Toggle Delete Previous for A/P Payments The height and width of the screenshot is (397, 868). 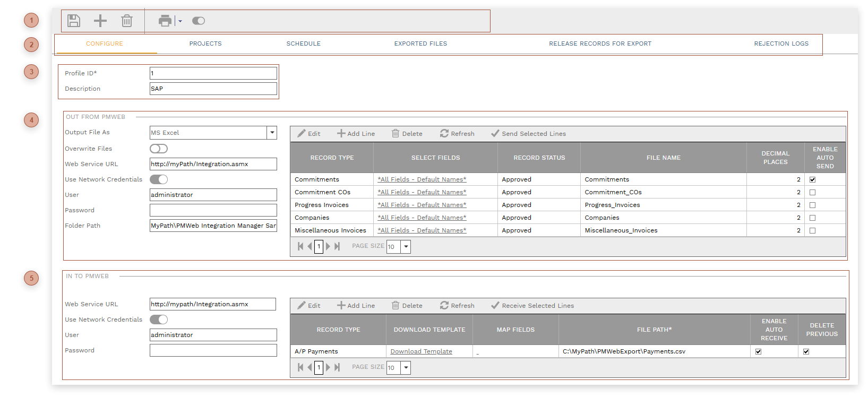806,351
